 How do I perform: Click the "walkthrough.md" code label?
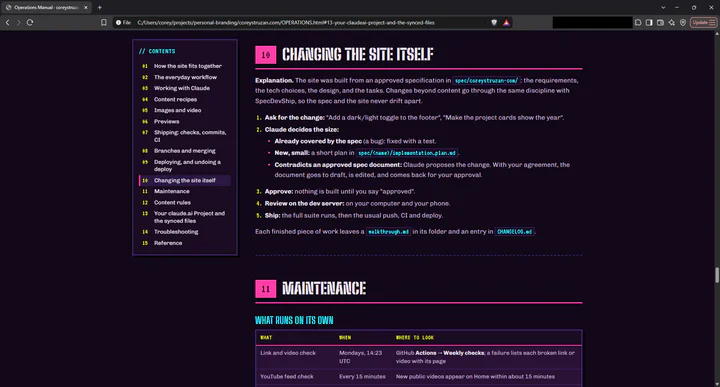coord(388,232)
